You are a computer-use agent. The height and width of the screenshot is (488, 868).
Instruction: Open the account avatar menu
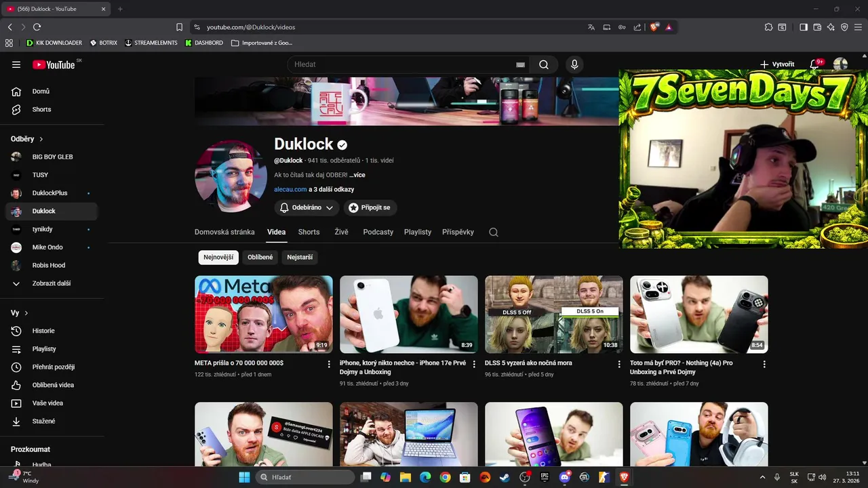click(840, 64)
